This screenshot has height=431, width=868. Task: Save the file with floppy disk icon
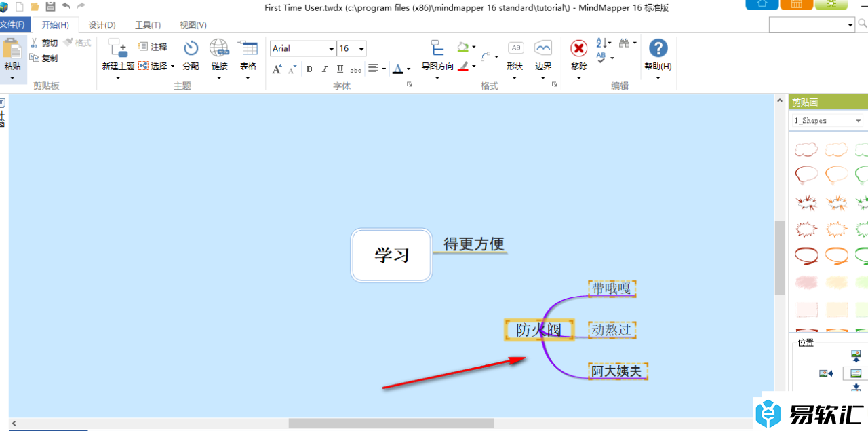[50, 7]
